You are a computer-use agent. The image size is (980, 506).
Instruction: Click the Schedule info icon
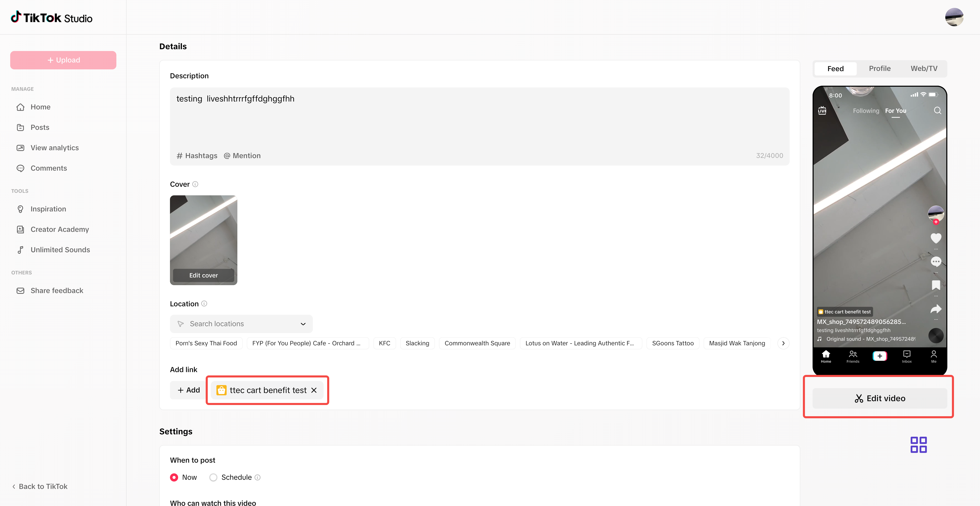point(258,477)
